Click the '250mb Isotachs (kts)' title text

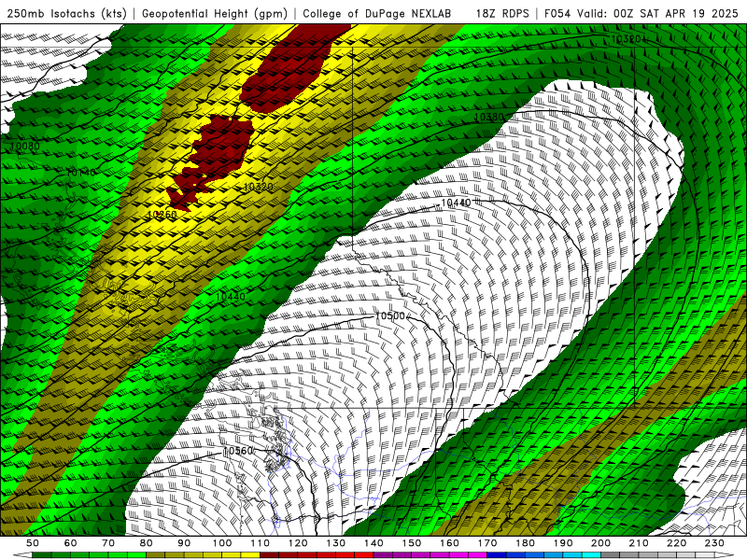(x=66, y=13)
